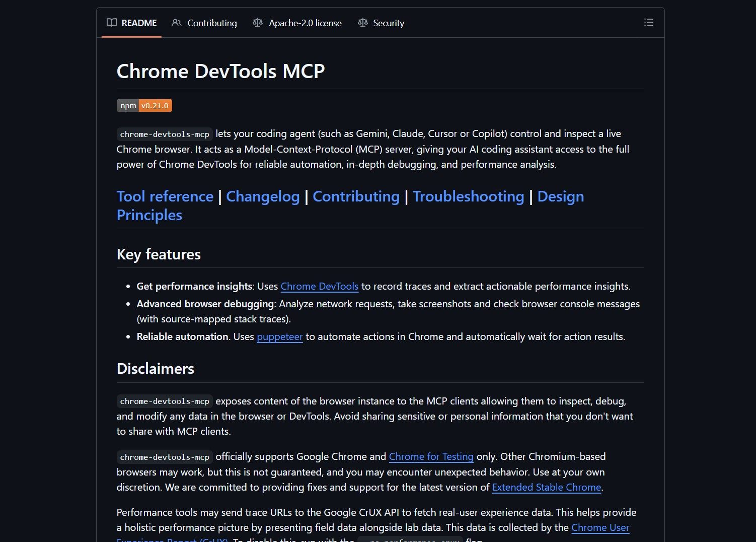Open the Tool reference link
Image resolution: width=756 pixels, height=542 pixels.
(x=165, y=196)
